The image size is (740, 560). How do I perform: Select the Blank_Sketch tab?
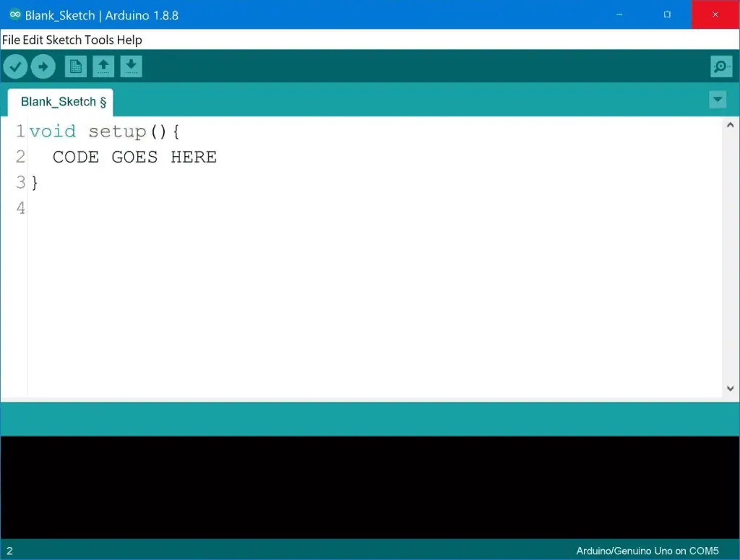coord(61,102)
